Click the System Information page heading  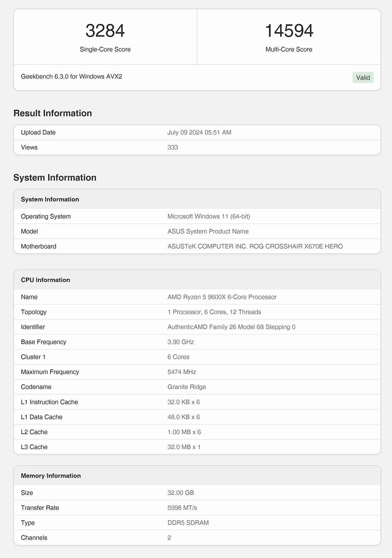click(x=55, y=177)
